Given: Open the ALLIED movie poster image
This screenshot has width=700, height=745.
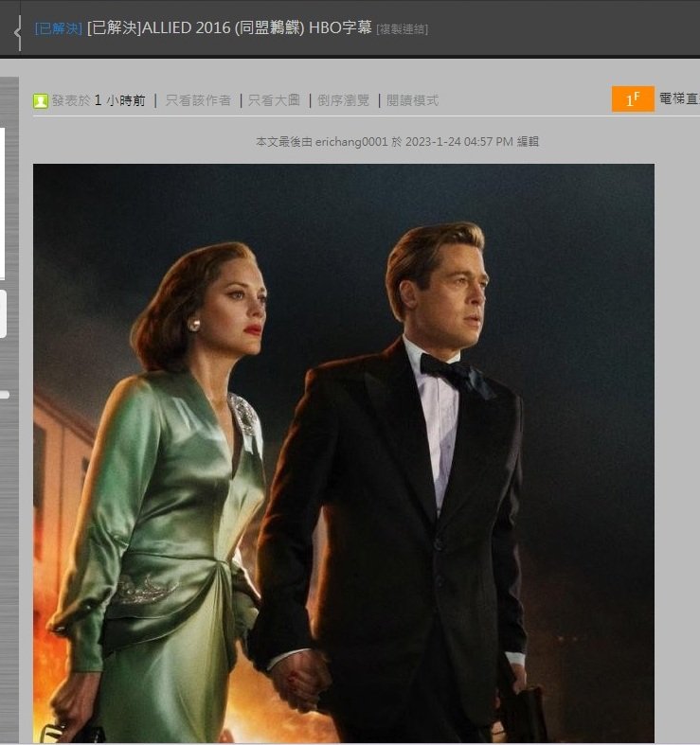Looking at the screenshot, I should (344, 453).
